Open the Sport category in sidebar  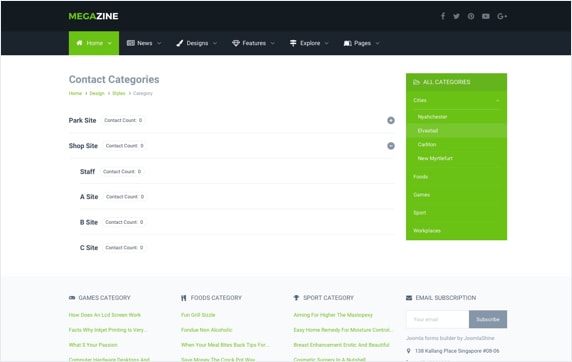420,213
